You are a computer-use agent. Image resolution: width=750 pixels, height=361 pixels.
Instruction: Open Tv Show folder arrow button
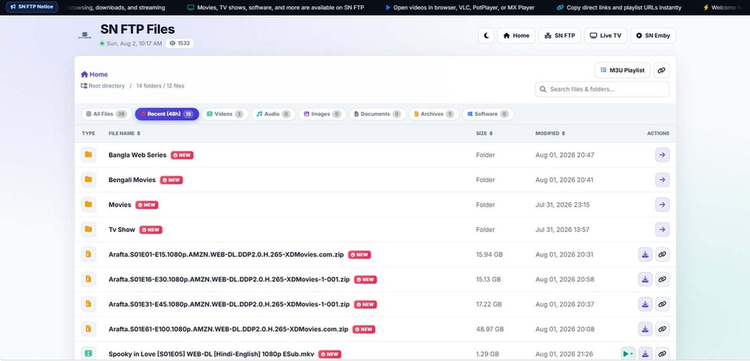click(x=662, y=230)
